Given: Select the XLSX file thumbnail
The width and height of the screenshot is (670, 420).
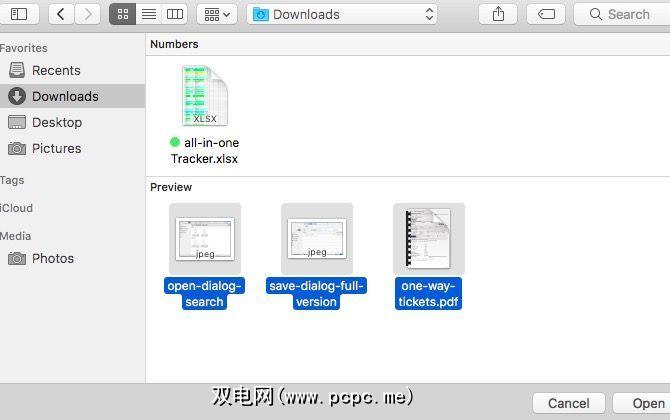Looking at the screenshot, I should coord(205,96).
